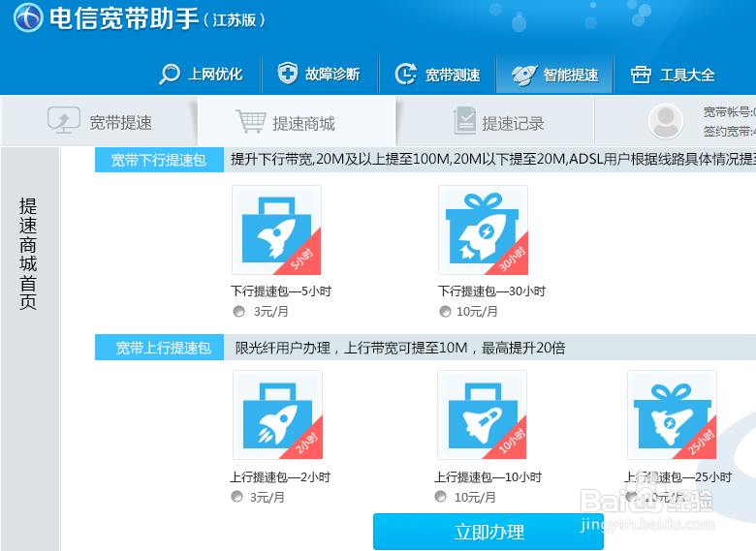This screenshot has height=551, width=756.
Task: Open the 宽带测速 menu item
Action: coord(438,75)
